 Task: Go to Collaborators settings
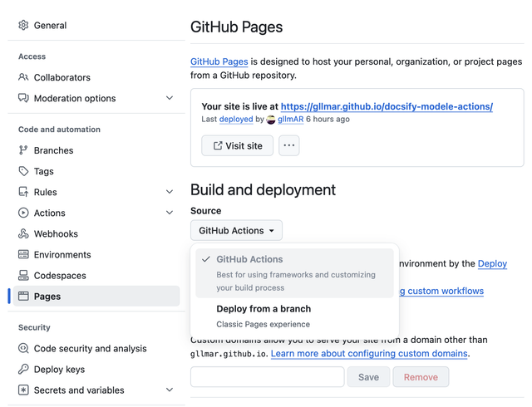click(x=96, y=77)
